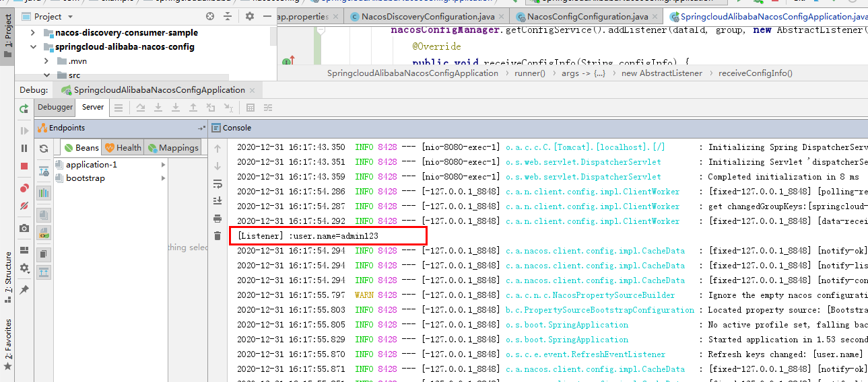Image resolution: width=868 pixels, height=382 pixels.
Task: Close the SpringcloudAlibabaNacosConfigApplication debug tab
Action: (x=253, y=90)
